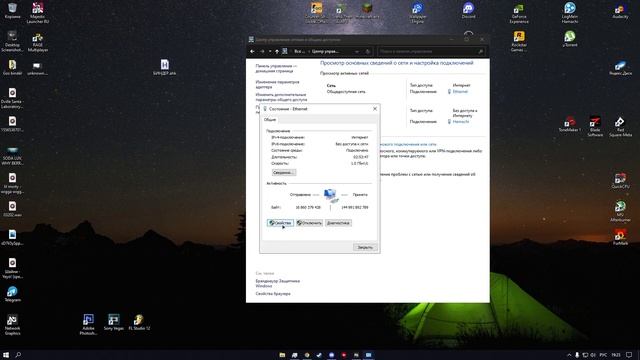Go up one level in Control Panel

[x=277, y=51]
